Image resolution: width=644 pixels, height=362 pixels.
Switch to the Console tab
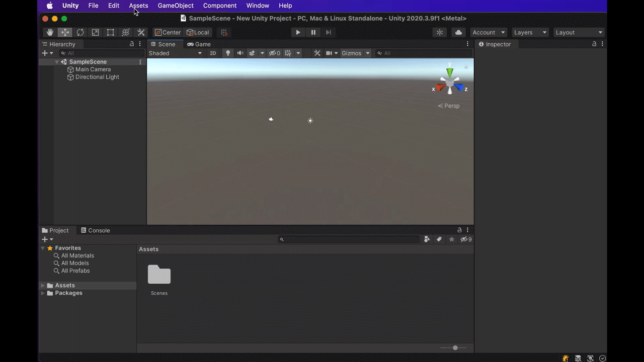pos(95,230)
